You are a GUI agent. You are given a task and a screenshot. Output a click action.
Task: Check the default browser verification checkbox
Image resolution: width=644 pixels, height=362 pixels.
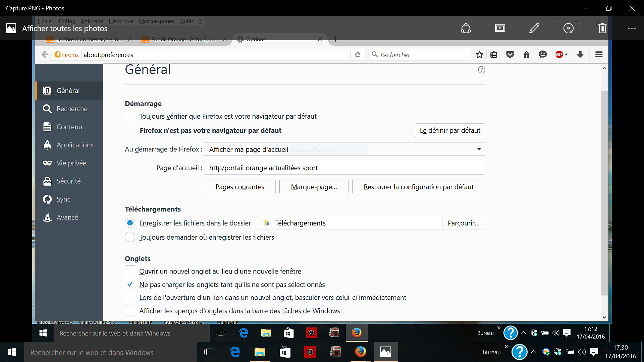tap(130, 116)
